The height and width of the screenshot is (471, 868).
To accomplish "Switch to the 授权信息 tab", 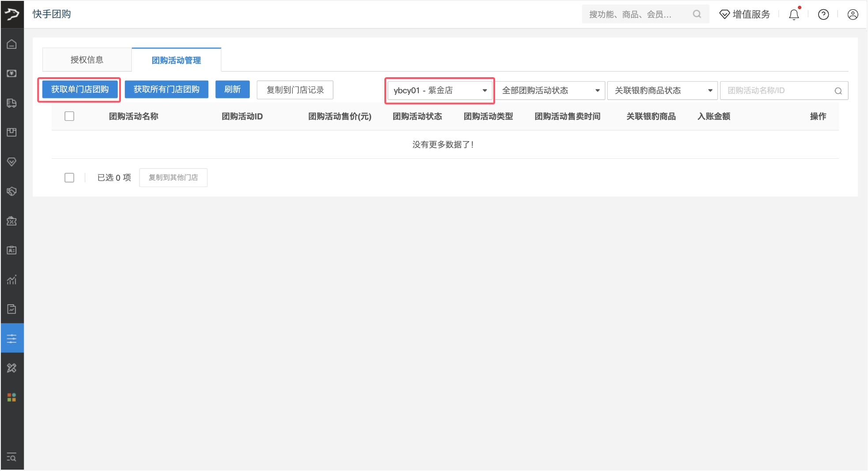I will tap(87, 60).
